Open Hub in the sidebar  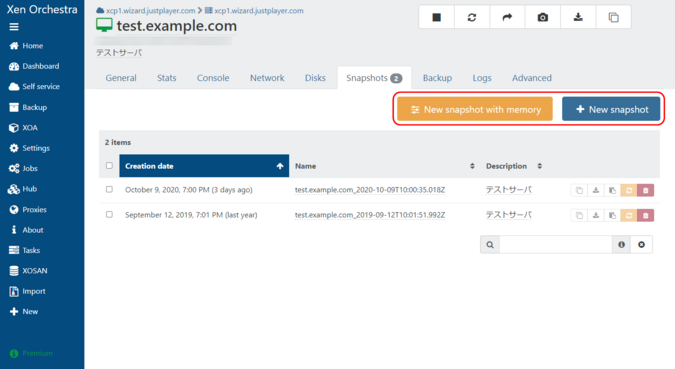point(22,189)
